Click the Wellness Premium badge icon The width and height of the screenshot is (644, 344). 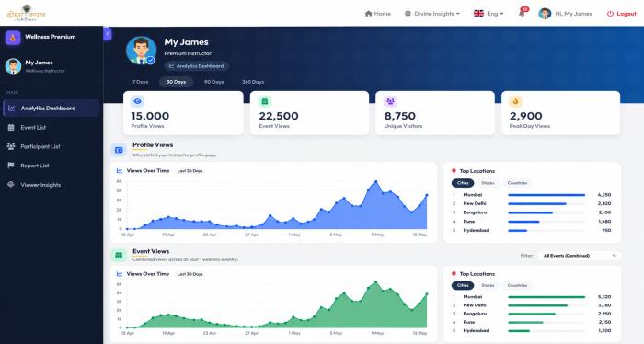tap(13, 38)
